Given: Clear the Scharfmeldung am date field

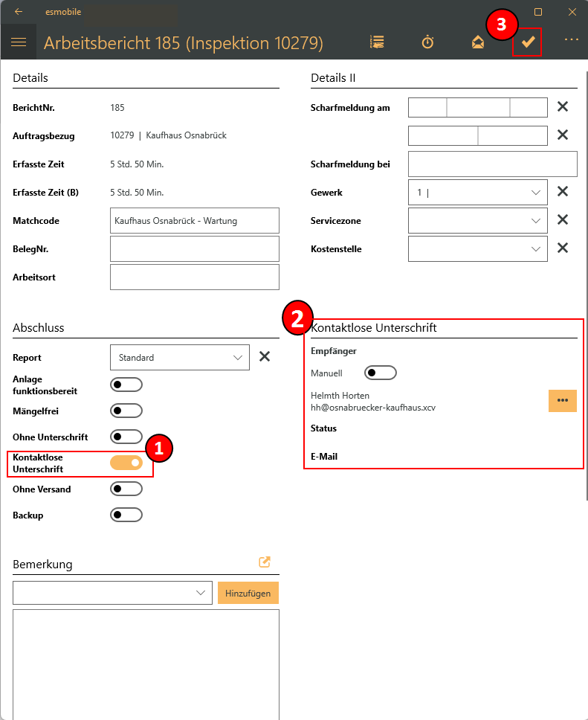Looking at the screenshot, I should [x=563, y=107].
